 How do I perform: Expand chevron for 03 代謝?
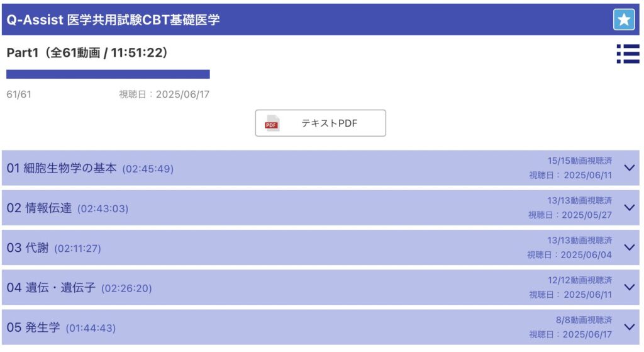[x=629, y=247]
